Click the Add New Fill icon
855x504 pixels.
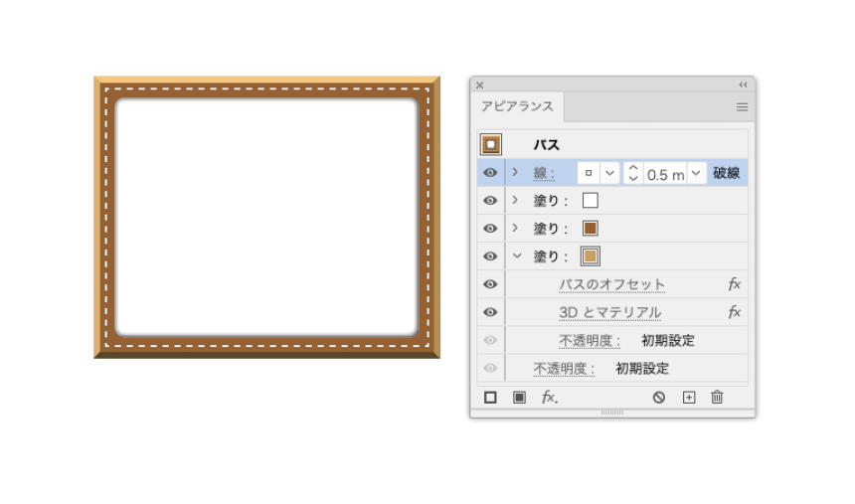519,398
